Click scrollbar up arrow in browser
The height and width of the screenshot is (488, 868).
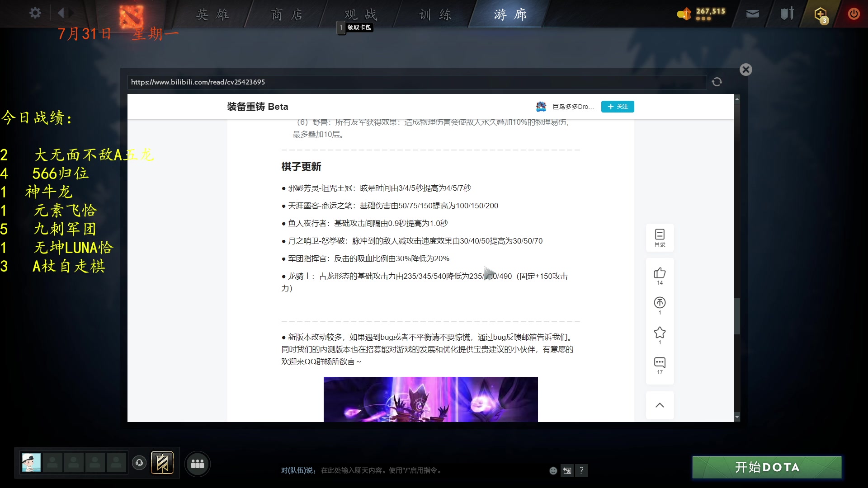pos(737,99)
